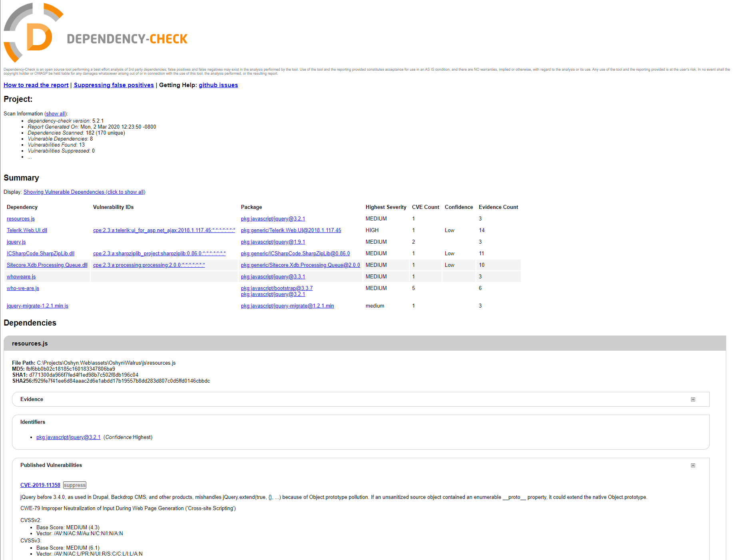Open who-we-are.js dependency link
Screen dimensions: 735x560
pyautogui.click(x=23, y=288)
